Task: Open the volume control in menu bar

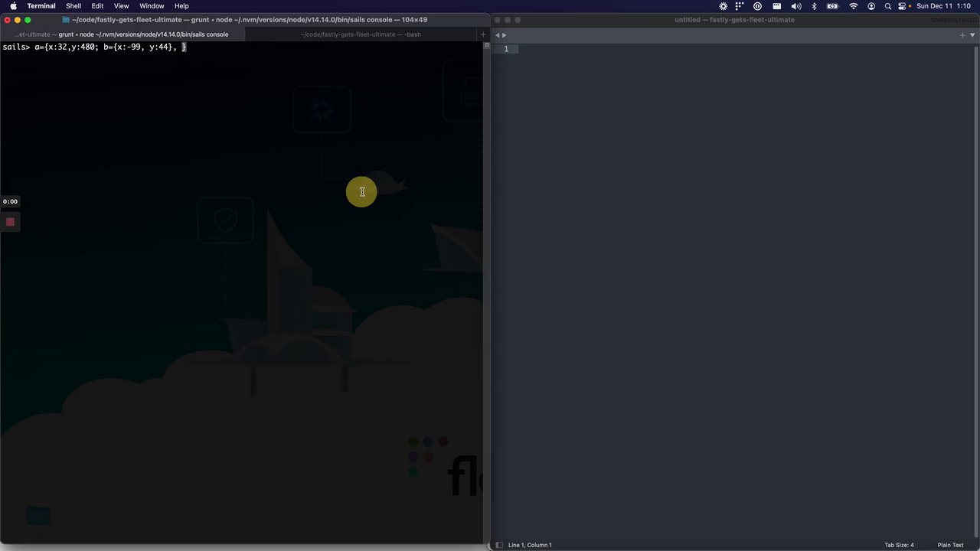Action: click(796, 6)
